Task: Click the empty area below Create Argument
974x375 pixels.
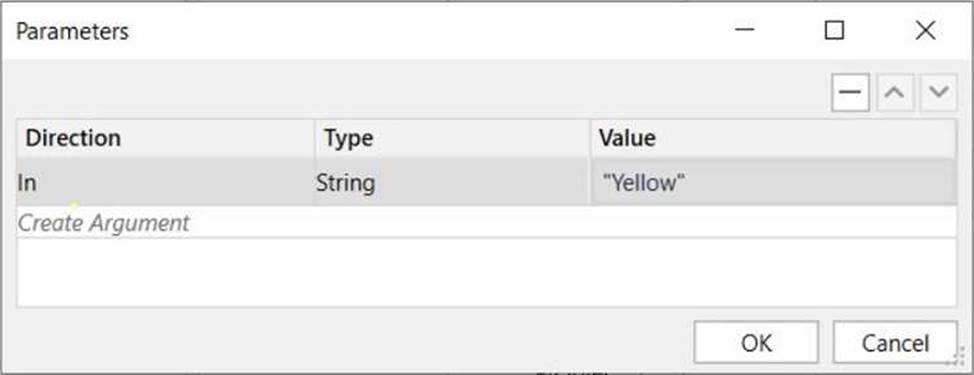Action: tap(486, 272)
